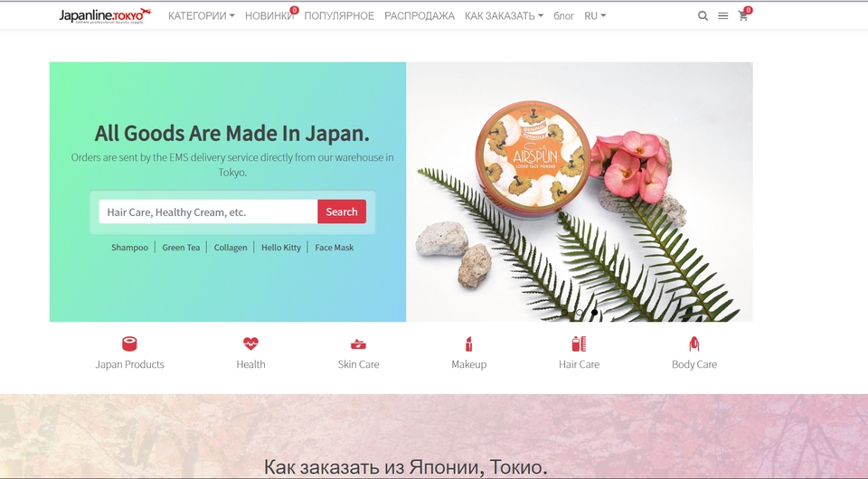Click the Body Care category label

694,364
